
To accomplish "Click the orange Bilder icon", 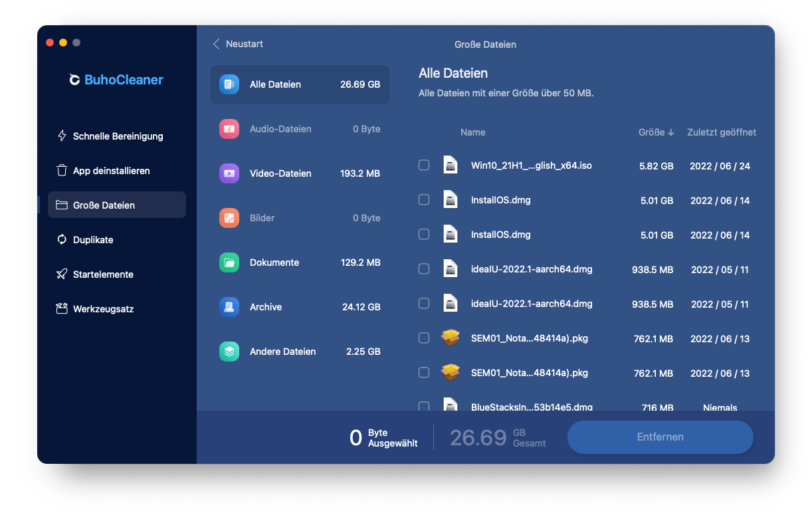I will [x=229, y=218].
